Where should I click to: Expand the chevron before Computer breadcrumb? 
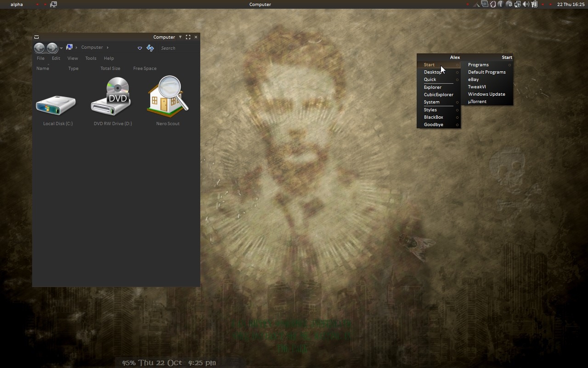pyautogui.click(x=76, y=47)
